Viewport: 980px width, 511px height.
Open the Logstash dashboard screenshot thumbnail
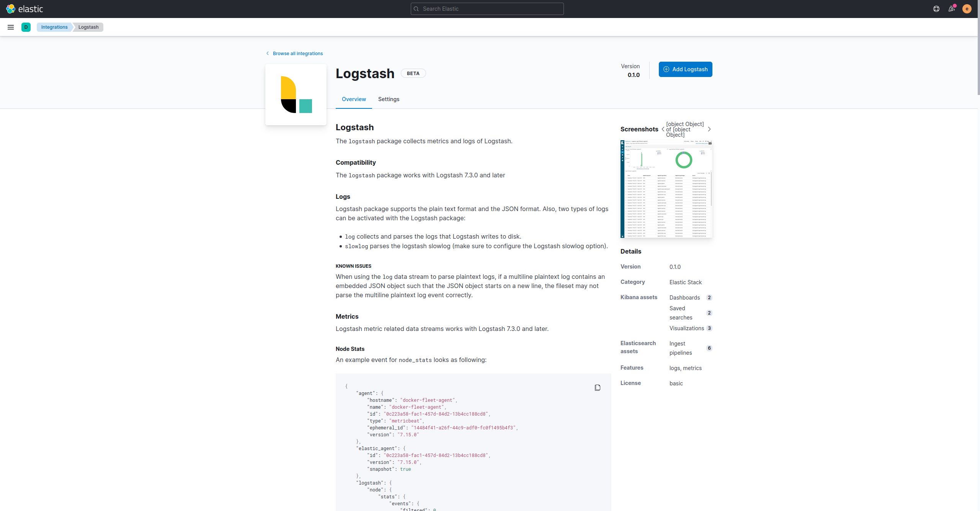point(666,189)
